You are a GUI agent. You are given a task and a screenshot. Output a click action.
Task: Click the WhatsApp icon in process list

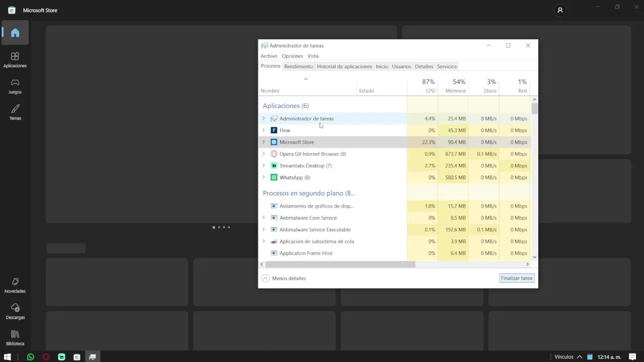(x=274, y=177)
